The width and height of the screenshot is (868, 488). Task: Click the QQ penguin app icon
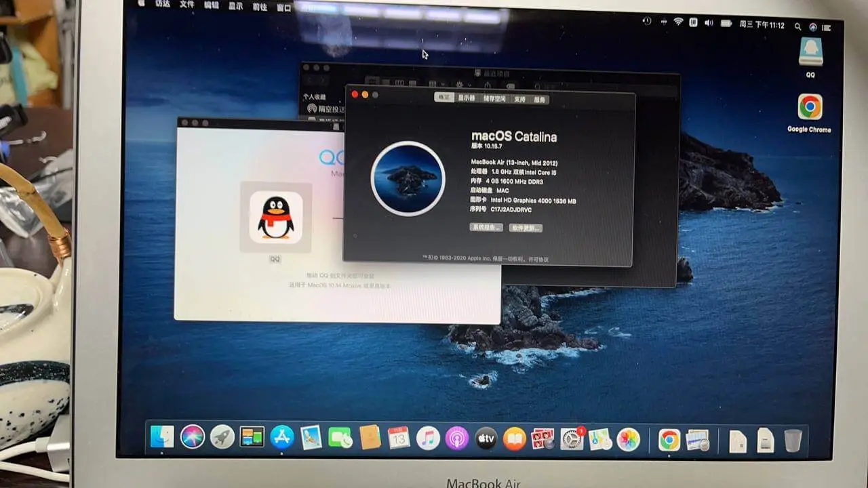276,217
